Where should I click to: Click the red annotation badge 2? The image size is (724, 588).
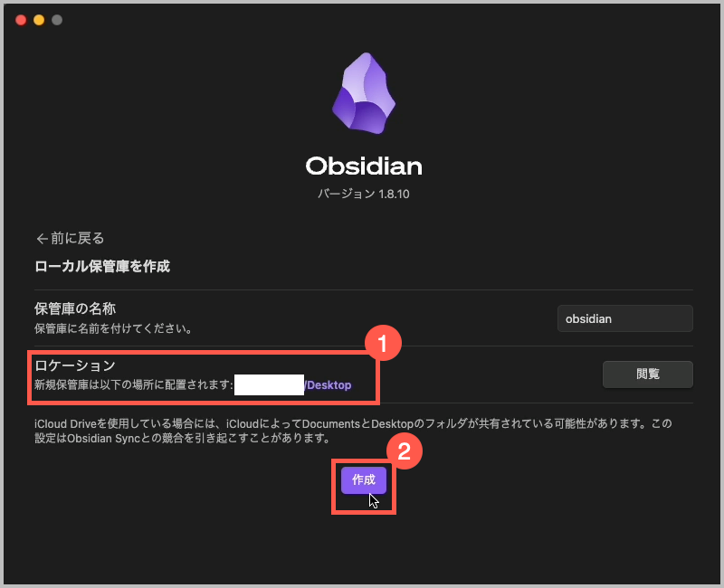click(404, 450)
